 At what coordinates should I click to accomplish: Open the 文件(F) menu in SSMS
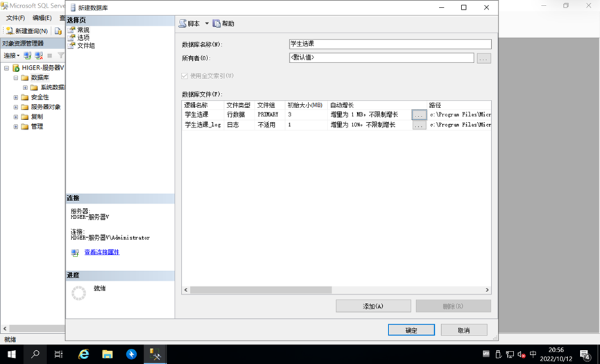click(15, 18)
